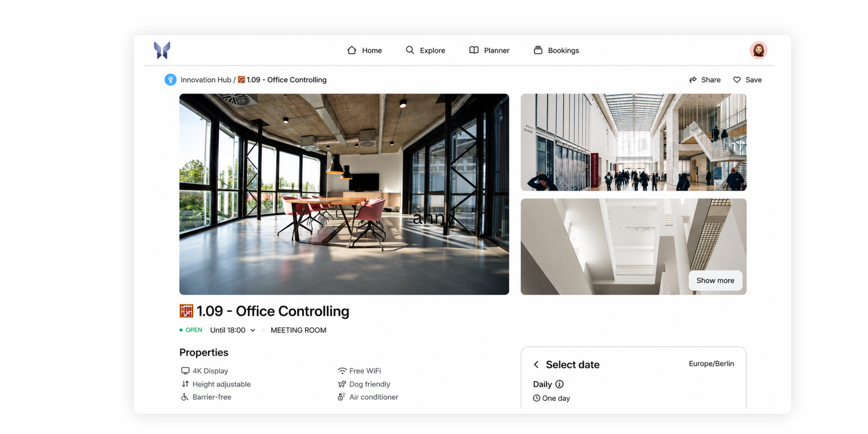The width and height of the screenshot is (868, 434).
Task: Click the Share arrow icon
Action: point(693,80)
